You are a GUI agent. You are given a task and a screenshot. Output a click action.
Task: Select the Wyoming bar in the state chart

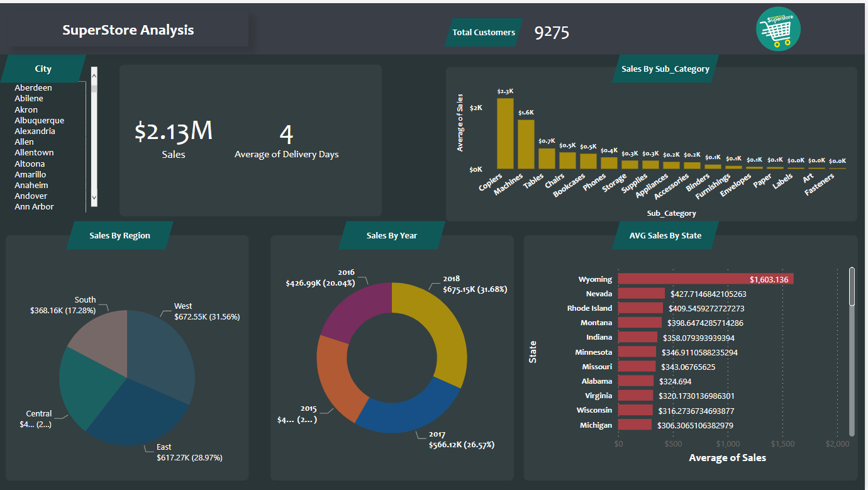(704, 279)
